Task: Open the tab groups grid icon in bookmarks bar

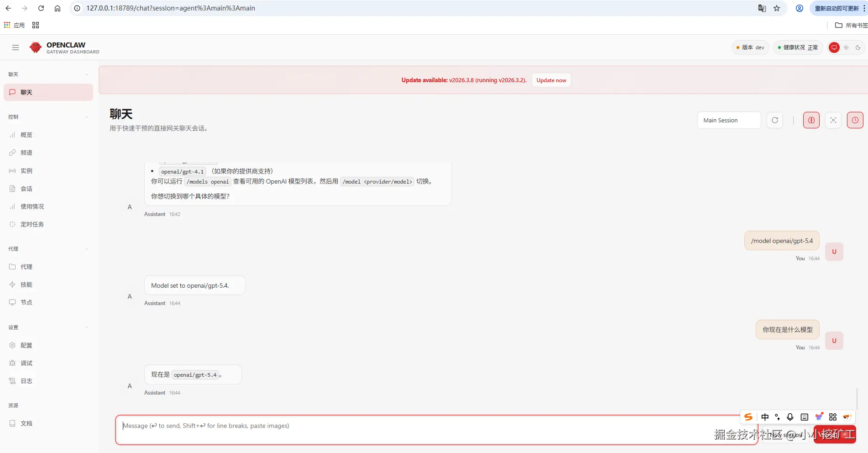Action: click(x=36, y=25)
